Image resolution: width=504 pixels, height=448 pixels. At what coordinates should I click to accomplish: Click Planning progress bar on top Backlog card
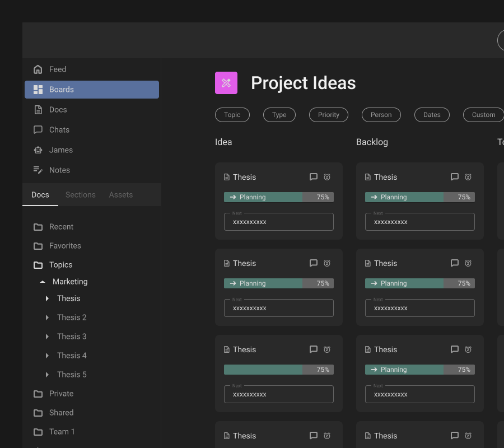(x=420, y=197)
